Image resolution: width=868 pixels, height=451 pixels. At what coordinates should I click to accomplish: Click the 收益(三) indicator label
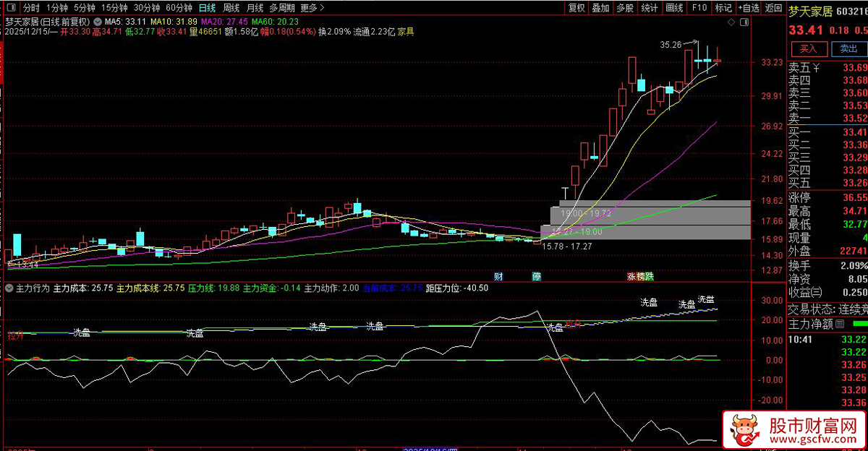coord(805,291)
